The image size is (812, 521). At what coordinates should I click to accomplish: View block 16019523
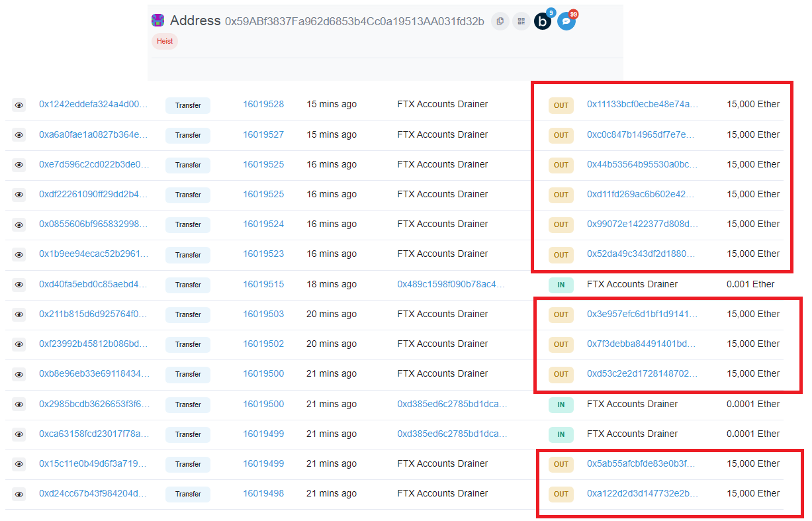263,254
